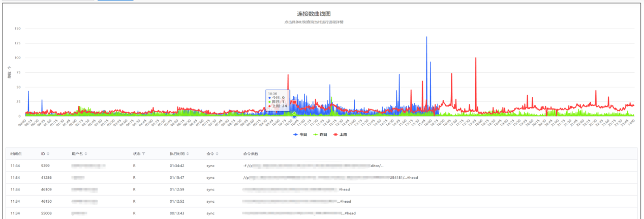Viewport: 644px width, 219px height.
Task: Click the 时间点 column header
Action: 16,154
